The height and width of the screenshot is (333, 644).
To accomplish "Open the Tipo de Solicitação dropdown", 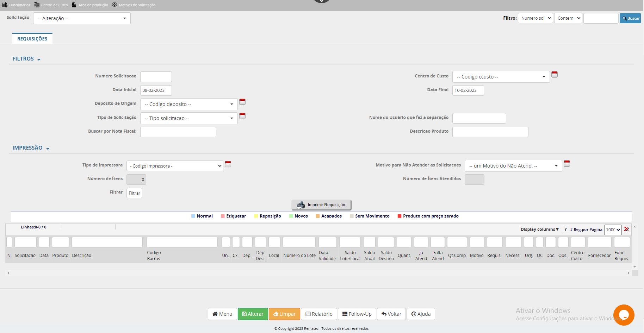I will (x=189, y=118).
